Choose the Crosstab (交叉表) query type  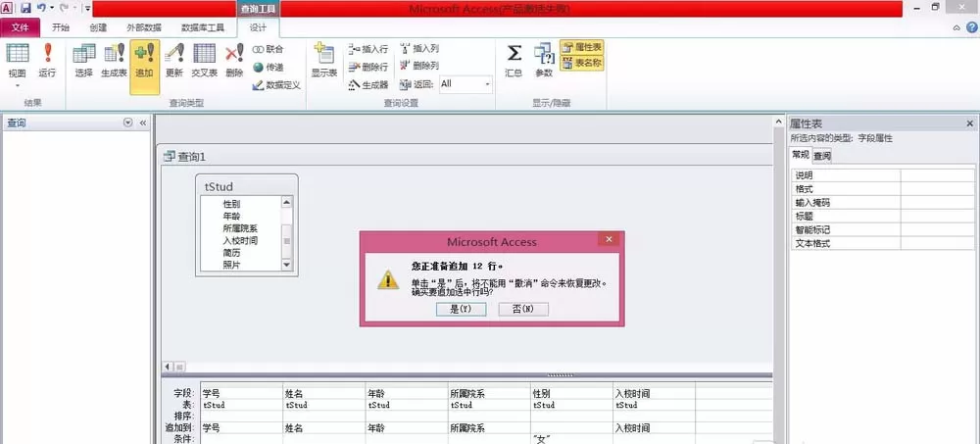tap(205, 62)
